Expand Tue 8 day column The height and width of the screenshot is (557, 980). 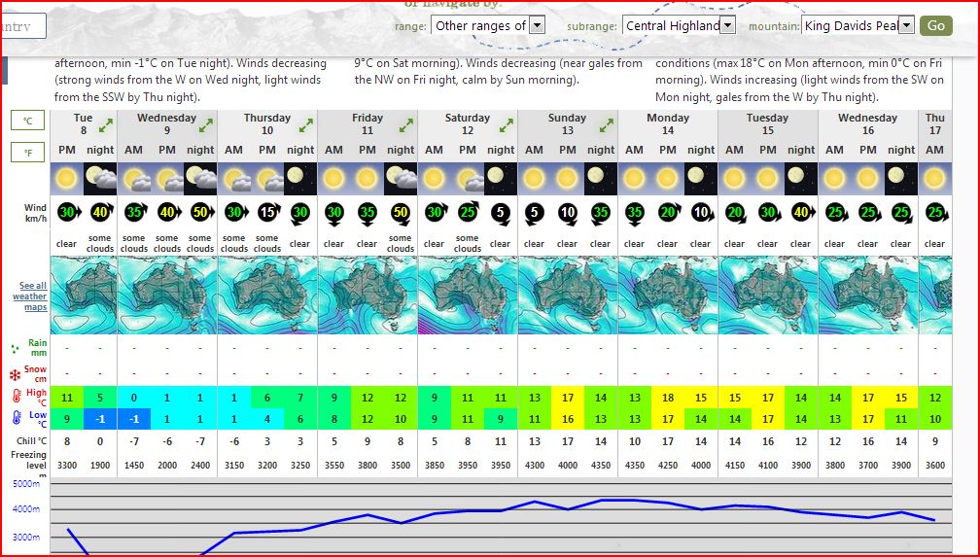click(x=106, y=125)
